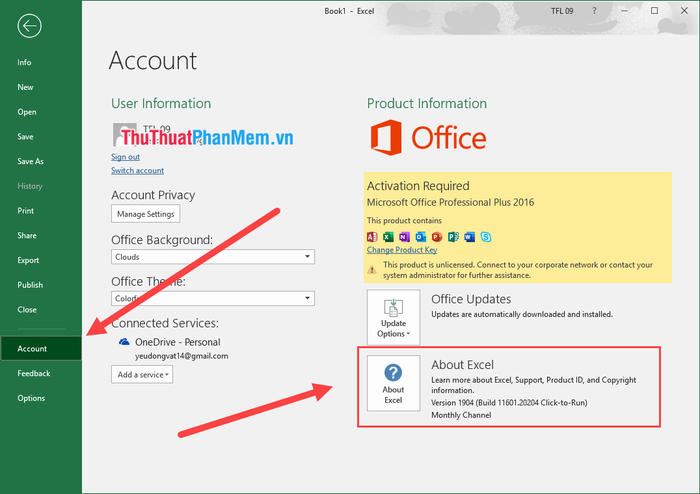Open Excel Options from the sidebar
The height and width of the screenshot is (494, 700).
pyautogui.click(x=31, y=398)
